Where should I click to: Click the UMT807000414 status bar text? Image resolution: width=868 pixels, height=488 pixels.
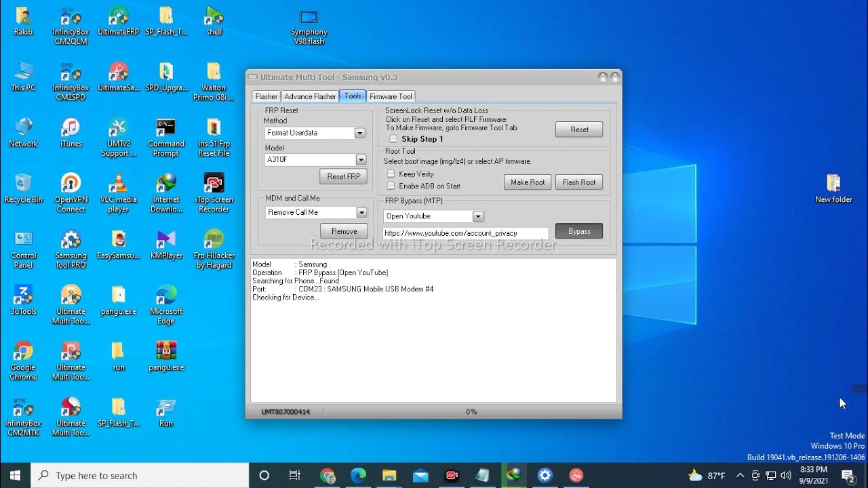[285, 411]
